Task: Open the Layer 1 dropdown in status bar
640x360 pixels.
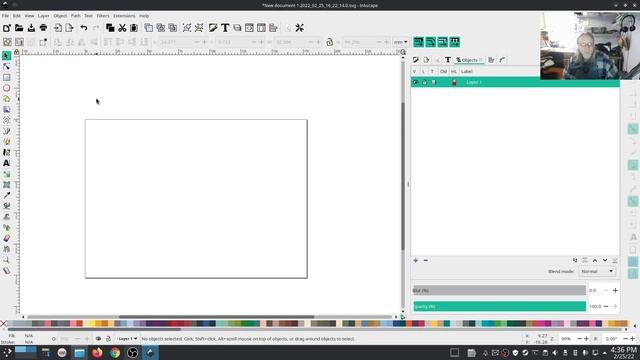Action: tap(127, 339)
